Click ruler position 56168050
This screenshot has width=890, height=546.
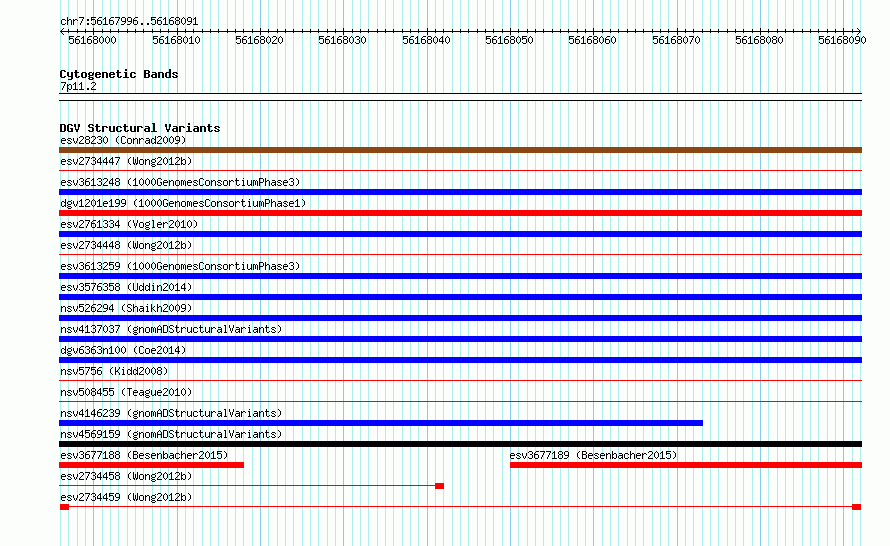(509, 40)
